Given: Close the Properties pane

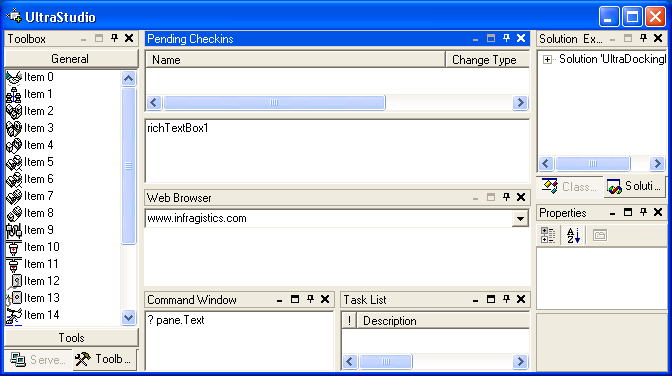Looking at the screenshot, I should tap(658, 212).
